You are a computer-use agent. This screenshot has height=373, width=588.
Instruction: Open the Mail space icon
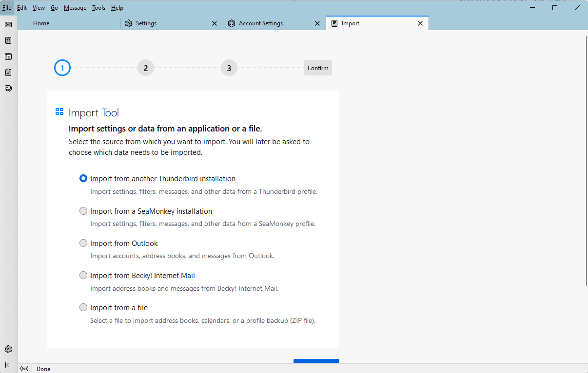click(8, 24)
